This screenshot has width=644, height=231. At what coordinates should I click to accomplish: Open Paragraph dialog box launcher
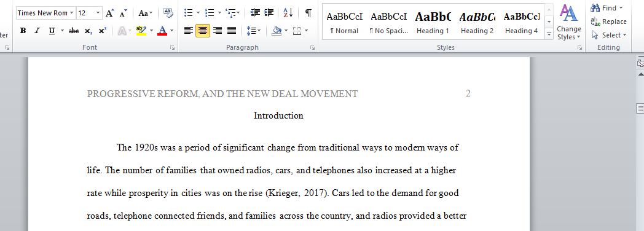pyautogui.click(x=313, y=48)
